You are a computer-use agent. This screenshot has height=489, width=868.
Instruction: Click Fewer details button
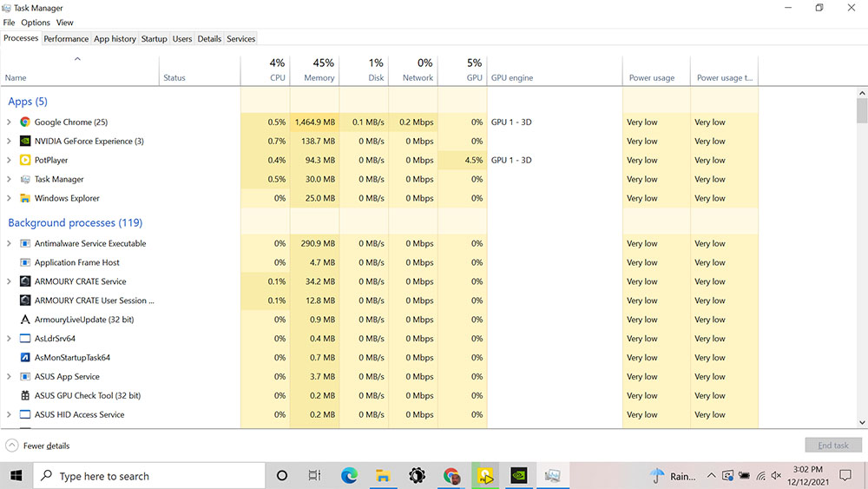pos(37,446)
